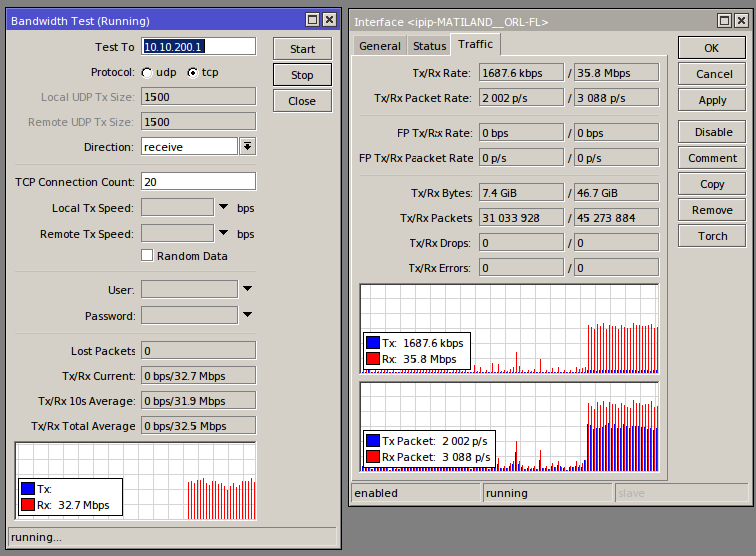Screen dimensions: 756x556
Task: Expand the User field arrow
Action: pos(247,289)
